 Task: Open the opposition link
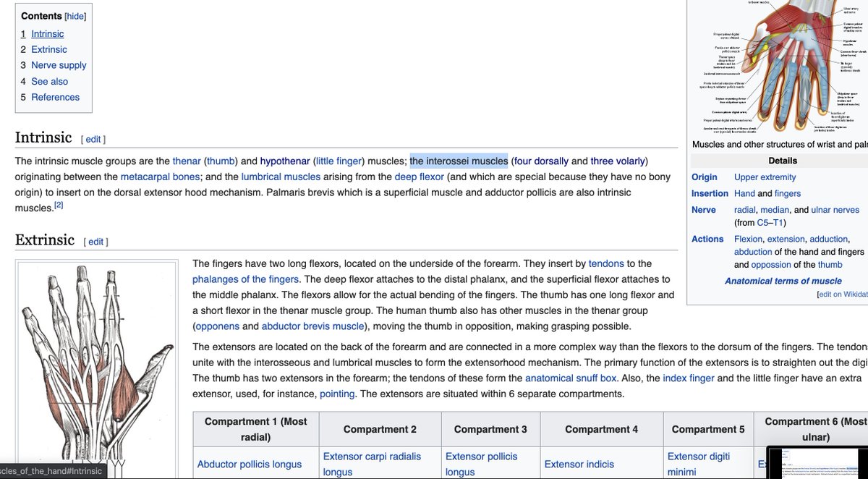770,265
